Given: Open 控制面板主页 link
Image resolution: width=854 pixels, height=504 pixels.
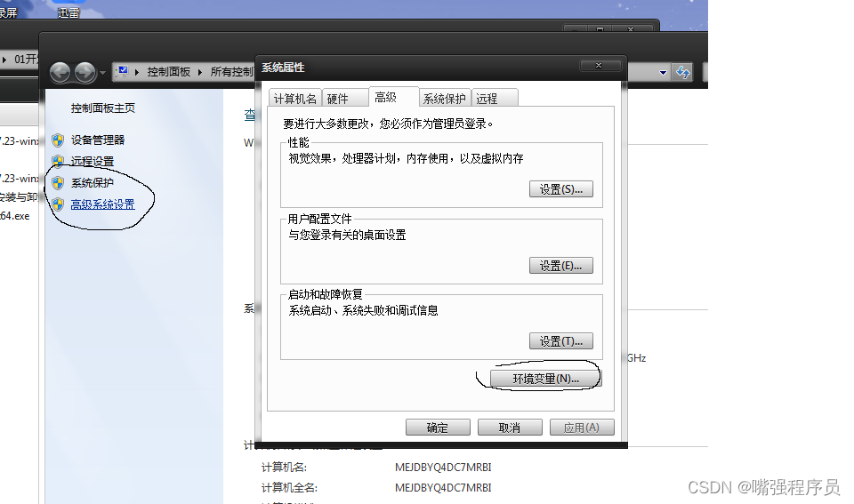Looking at the screenshot, I should (x=103, y=108).
